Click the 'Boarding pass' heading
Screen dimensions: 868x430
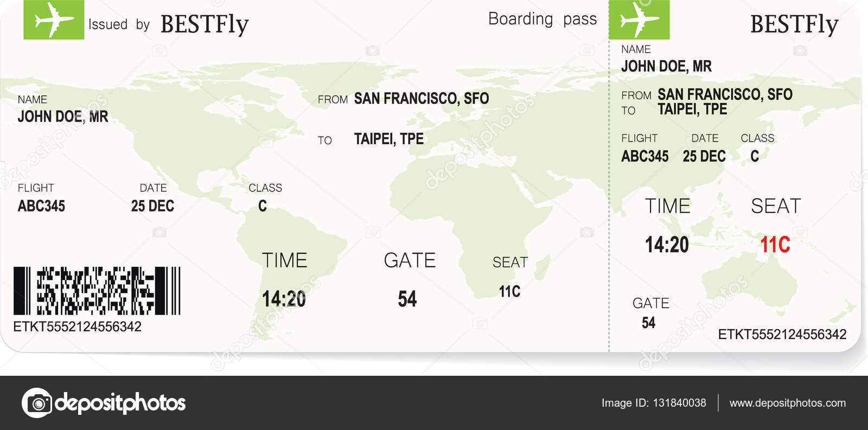click(x=542, y=19)
